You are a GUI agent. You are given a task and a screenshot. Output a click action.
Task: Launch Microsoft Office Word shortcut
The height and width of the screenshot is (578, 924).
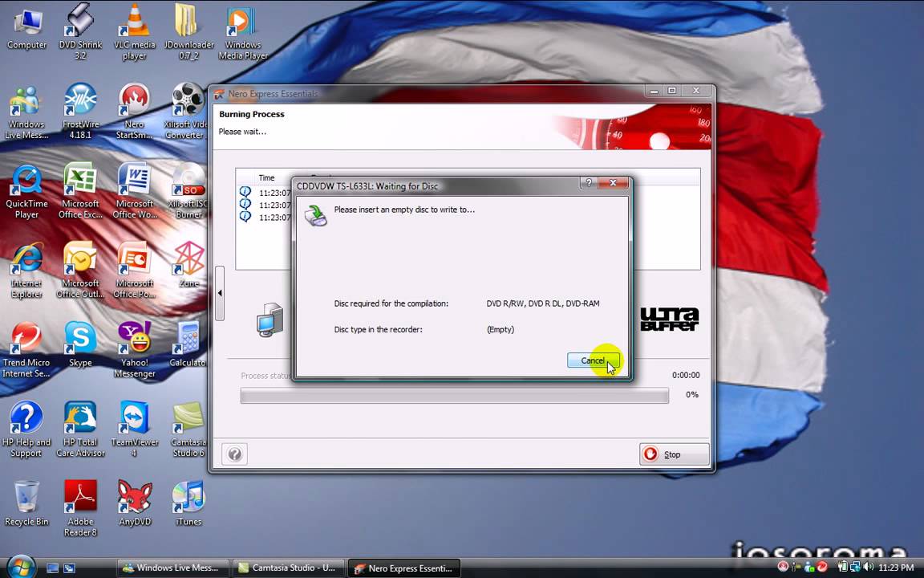[x=135, y=190]
